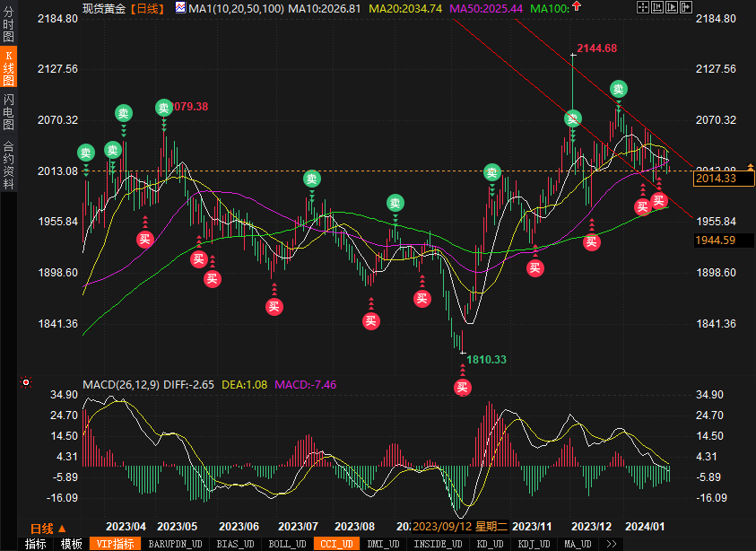Switch to the BOLL_UD indicator tab
This screenshot has height=551, width=756.
(x=289, y=544)
